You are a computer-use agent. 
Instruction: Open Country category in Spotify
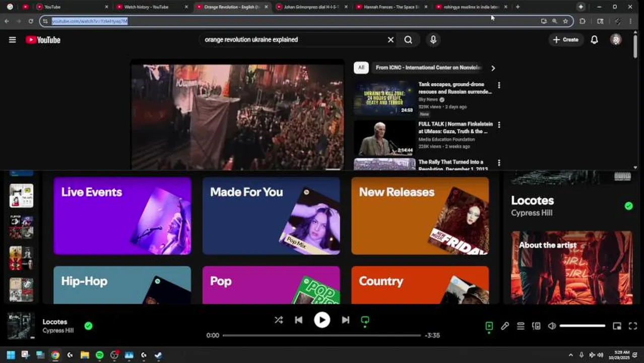tap(420, 285)
